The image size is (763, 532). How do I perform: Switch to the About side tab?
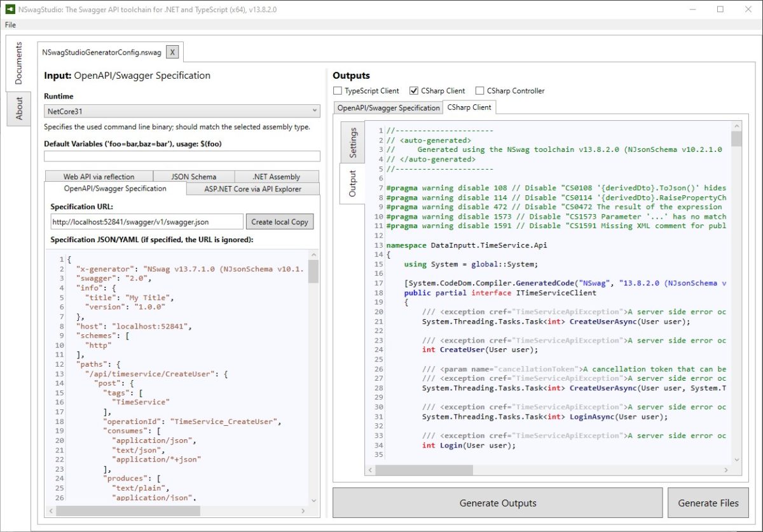(x=18, y=108)
